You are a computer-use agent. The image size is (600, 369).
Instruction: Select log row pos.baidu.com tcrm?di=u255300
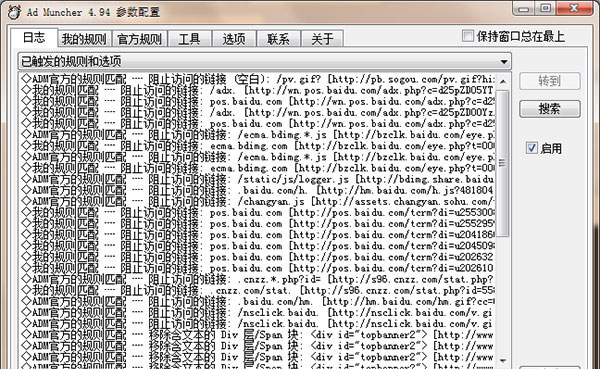[257, 212]
